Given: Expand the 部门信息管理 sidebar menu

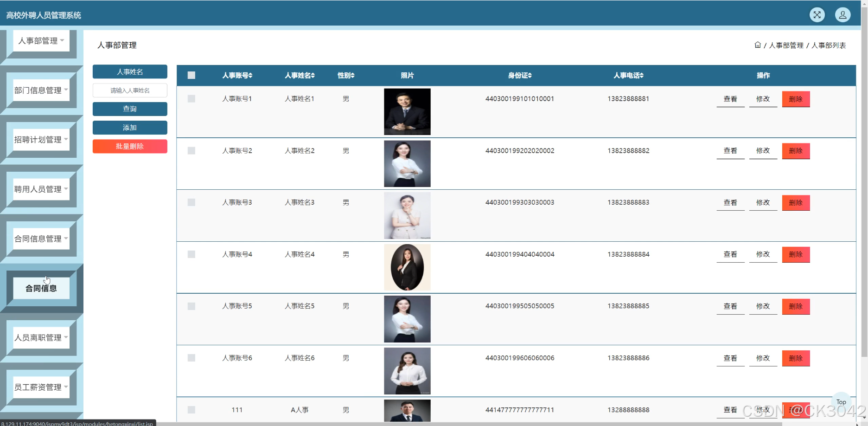Looking at the screenshot, I should pyautogui.click(x=41, y=90).
